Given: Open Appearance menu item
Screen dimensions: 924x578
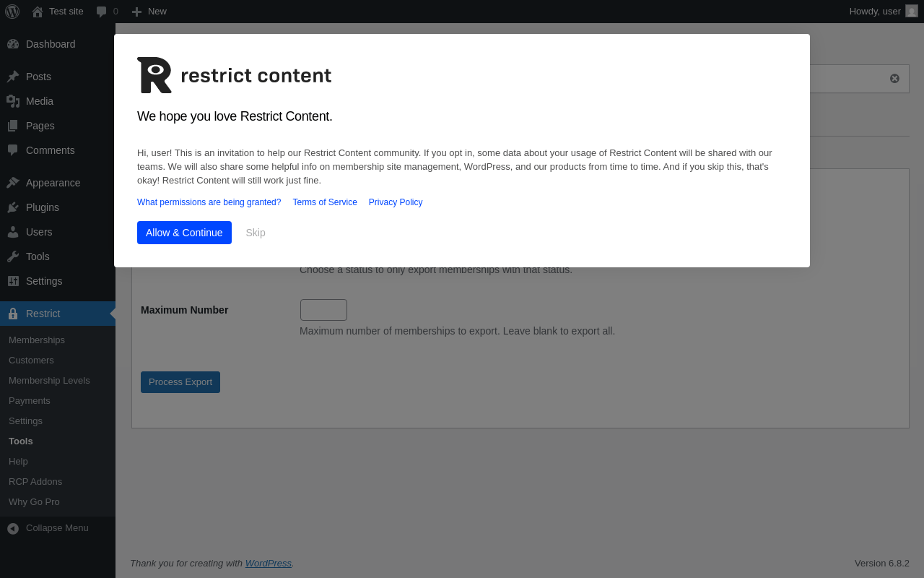Looking at the screenshot, I should tap(53, 183).
